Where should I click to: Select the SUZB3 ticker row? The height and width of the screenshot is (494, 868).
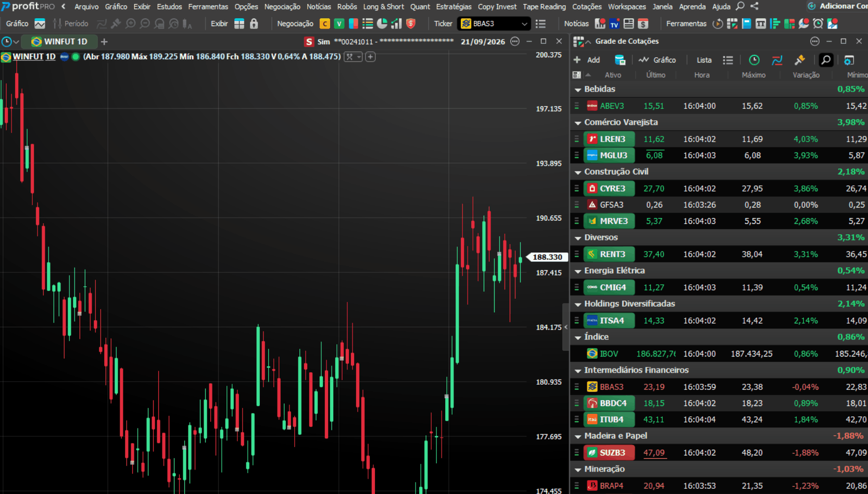tap(719, 453)
